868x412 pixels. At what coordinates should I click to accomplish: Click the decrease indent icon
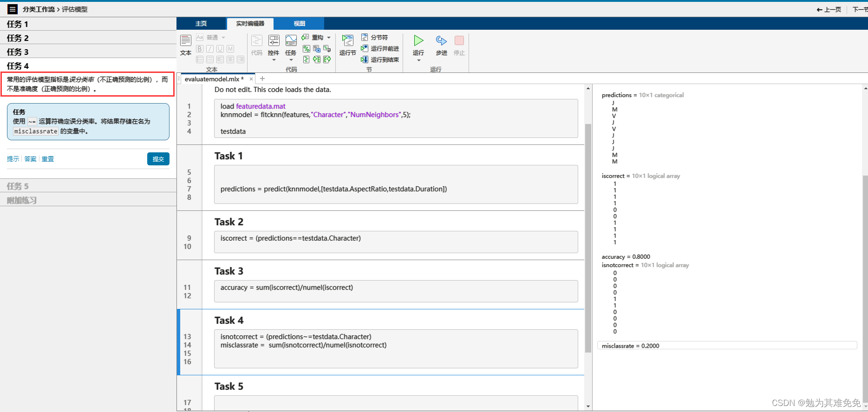click(x=327, y=59)
